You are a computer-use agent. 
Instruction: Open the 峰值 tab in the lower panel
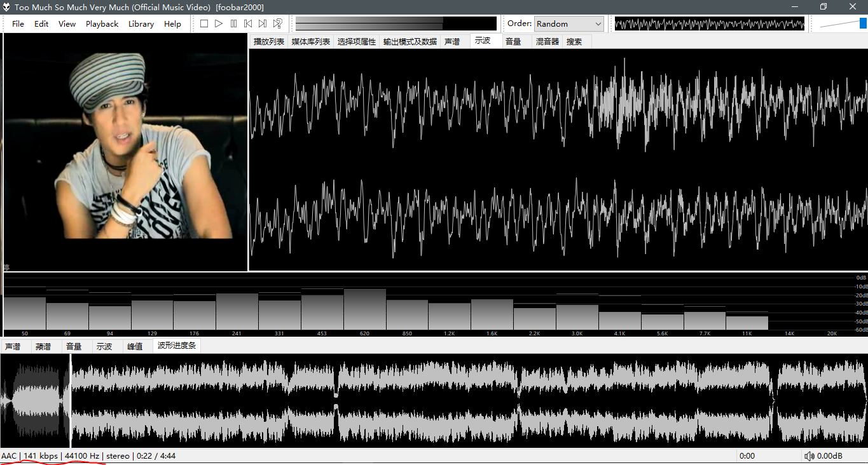[x=135, y=346]
